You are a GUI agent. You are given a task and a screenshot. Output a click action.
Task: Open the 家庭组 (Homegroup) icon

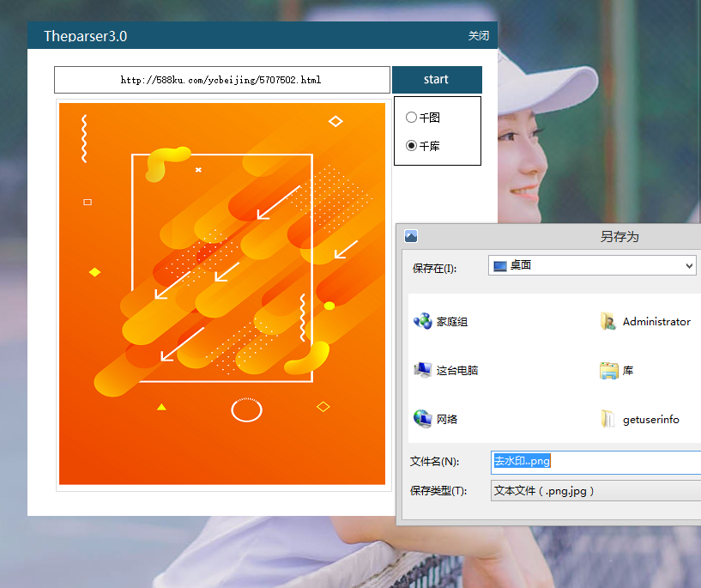coord(422,322)
